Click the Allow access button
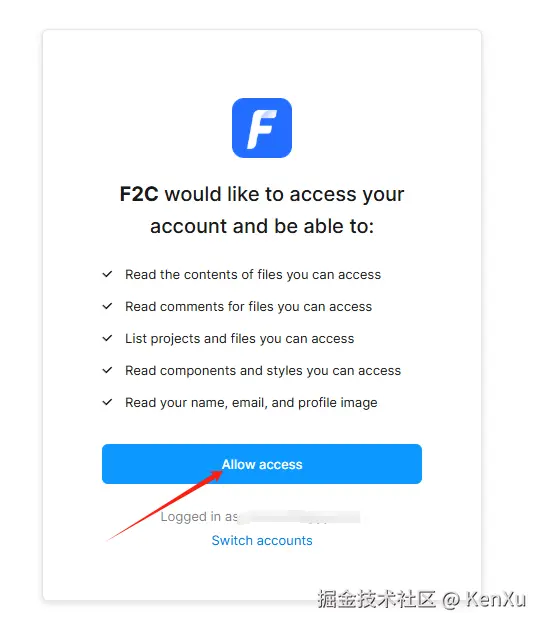The height and width of the screenshot is (628, 545). pos(262,464)
